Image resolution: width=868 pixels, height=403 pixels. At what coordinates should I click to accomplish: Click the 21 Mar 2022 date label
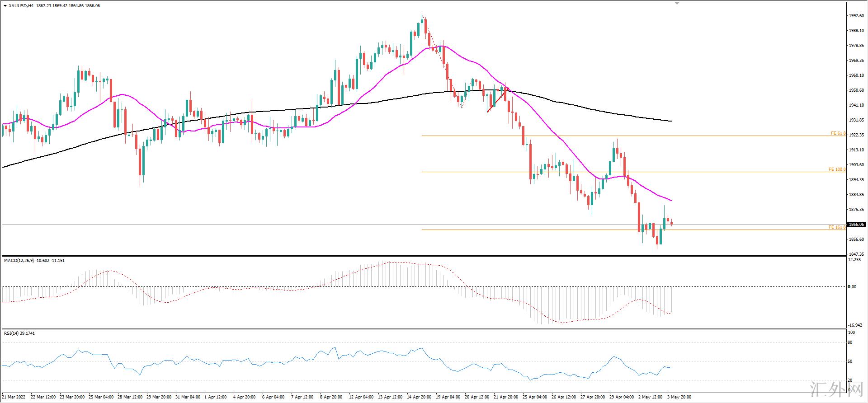[14, 397]
